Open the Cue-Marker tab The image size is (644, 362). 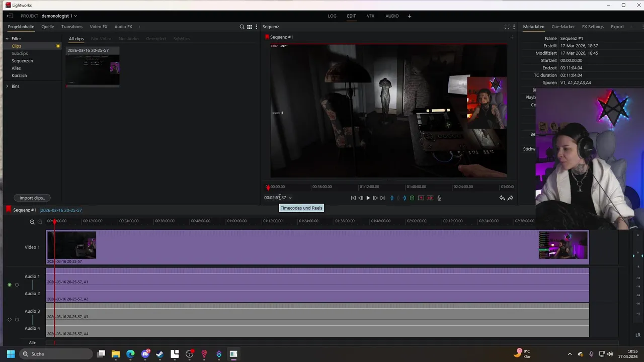[x=563, y=27]
